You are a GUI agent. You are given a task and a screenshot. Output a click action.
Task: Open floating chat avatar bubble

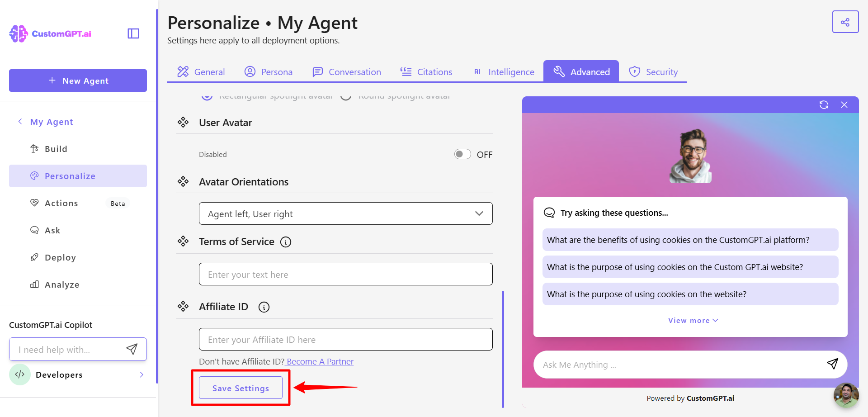846,395
